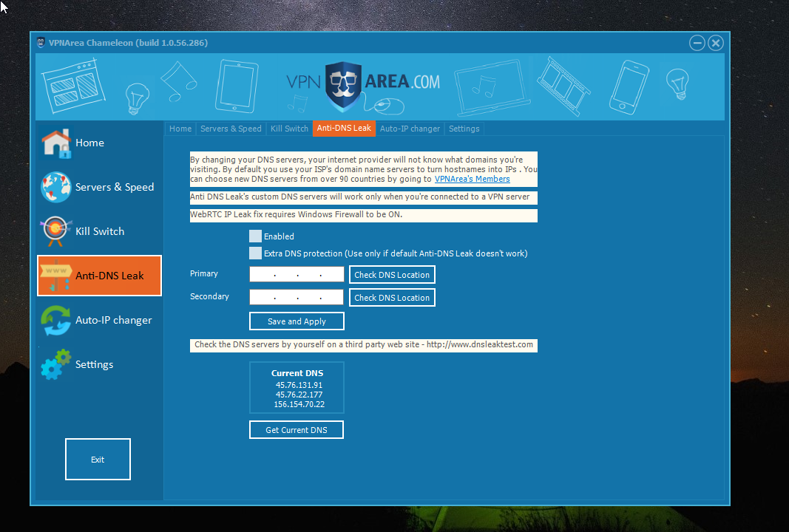Viewport: 789px width, 532px height.
Task: Close the VPNArea Chameleon window
Action: (716, 44)
